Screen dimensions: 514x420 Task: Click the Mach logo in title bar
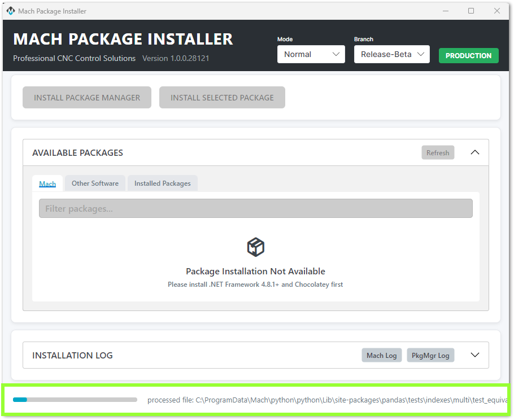coord(11,11)
